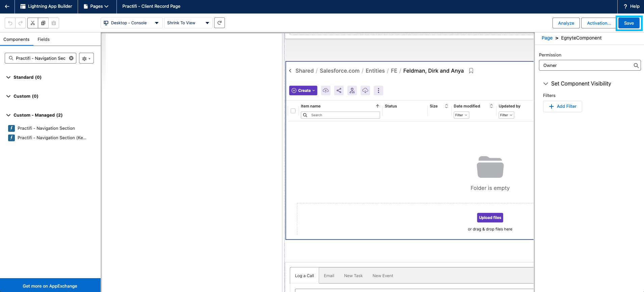Click the Activation... button
This screenshot has height=292, width=644.
[x=599, y=23]
